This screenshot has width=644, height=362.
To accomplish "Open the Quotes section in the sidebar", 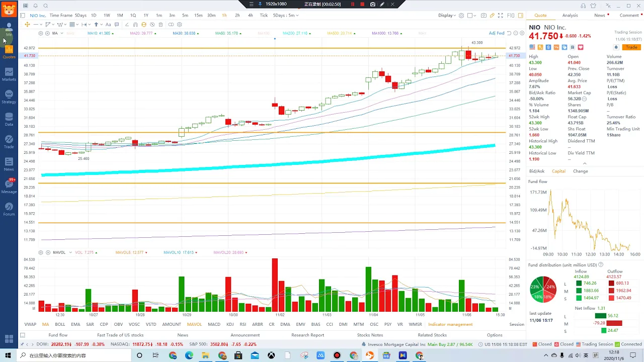I will [x=9, y=52].
